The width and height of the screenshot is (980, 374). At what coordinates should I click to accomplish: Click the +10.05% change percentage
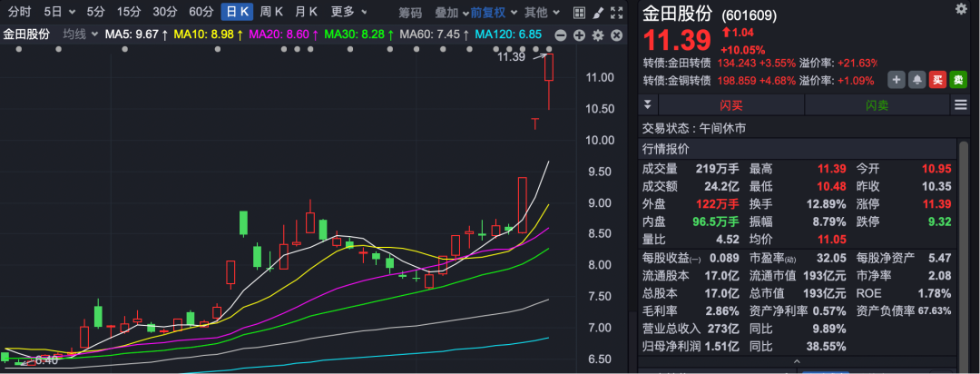coord(742,49)
